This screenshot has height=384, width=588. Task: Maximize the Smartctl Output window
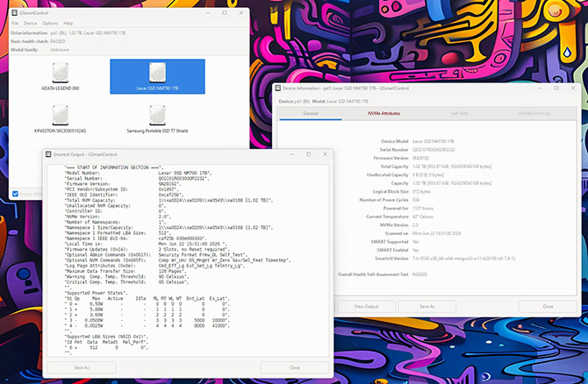coord(308,154)
